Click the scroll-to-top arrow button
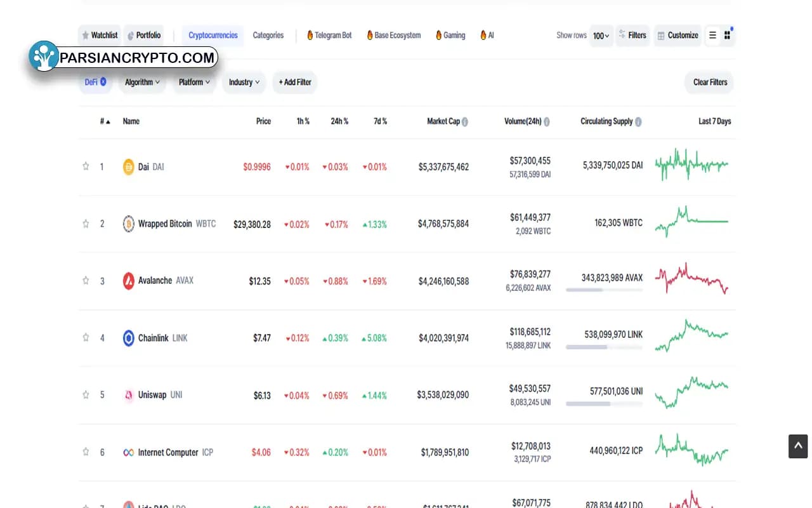 coord(798,446)
